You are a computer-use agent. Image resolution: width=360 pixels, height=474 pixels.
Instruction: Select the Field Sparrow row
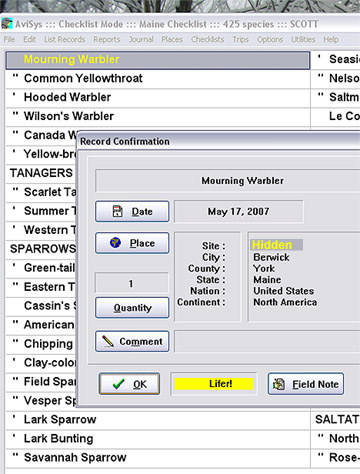[41, 382]
